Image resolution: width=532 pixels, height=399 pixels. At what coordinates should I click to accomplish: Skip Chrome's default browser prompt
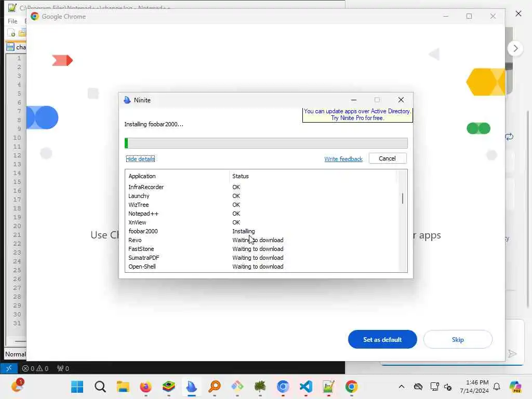click(458, 339)
